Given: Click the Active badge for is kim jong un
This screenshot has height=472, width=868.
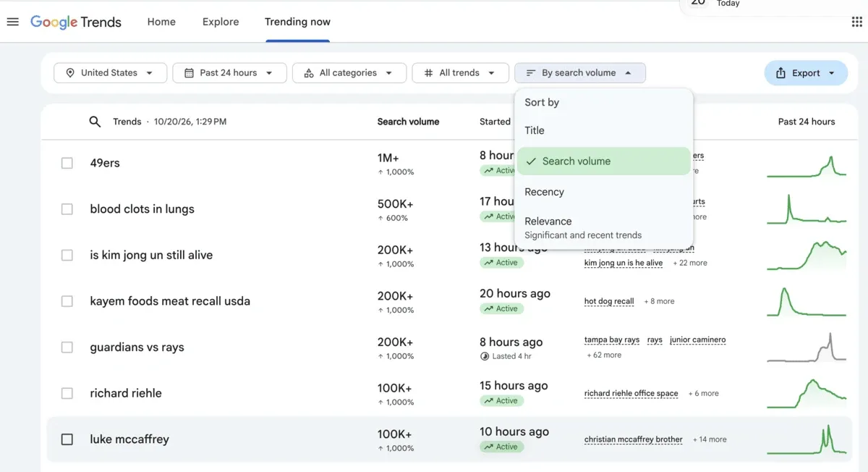Looking at the screenshot, I should pos(501,263).
